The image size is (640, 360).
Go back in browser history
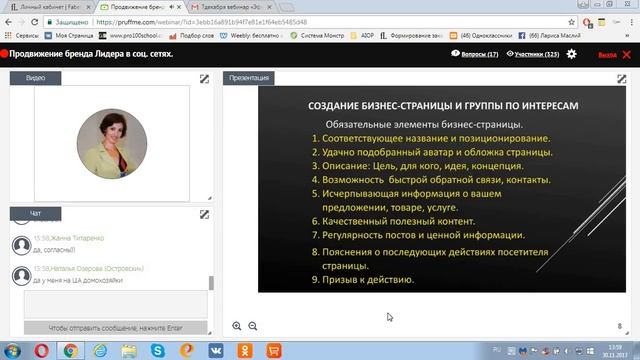pyautogui.click(x=9, y=22)
